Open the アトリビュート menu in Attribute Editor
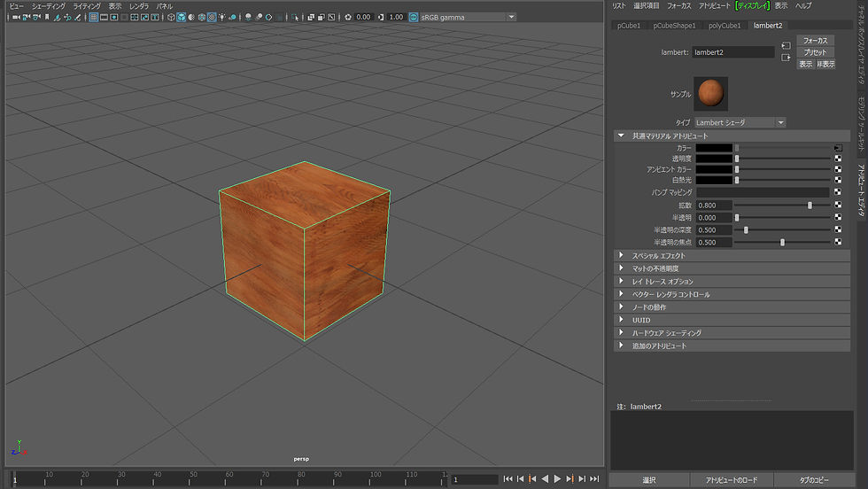The height and width of the screenshot is (489, 868). 715,5
